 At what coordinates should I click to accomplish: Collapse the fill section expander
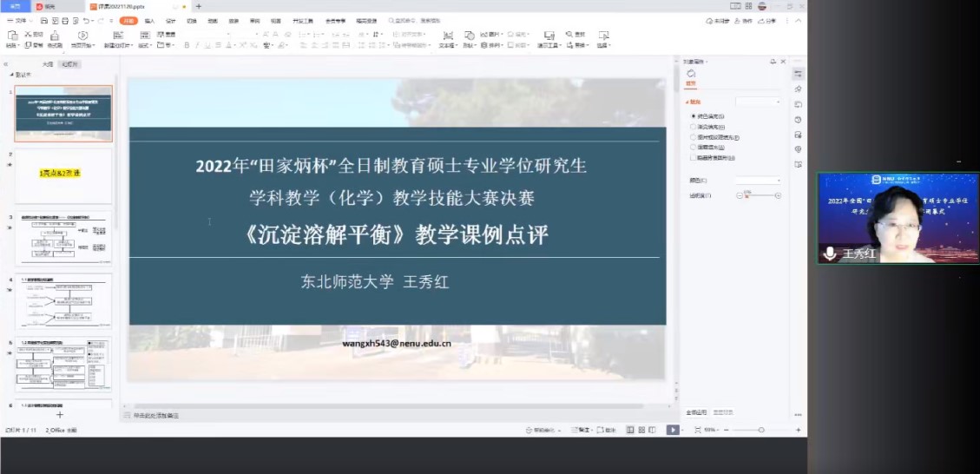coord(687,102)
